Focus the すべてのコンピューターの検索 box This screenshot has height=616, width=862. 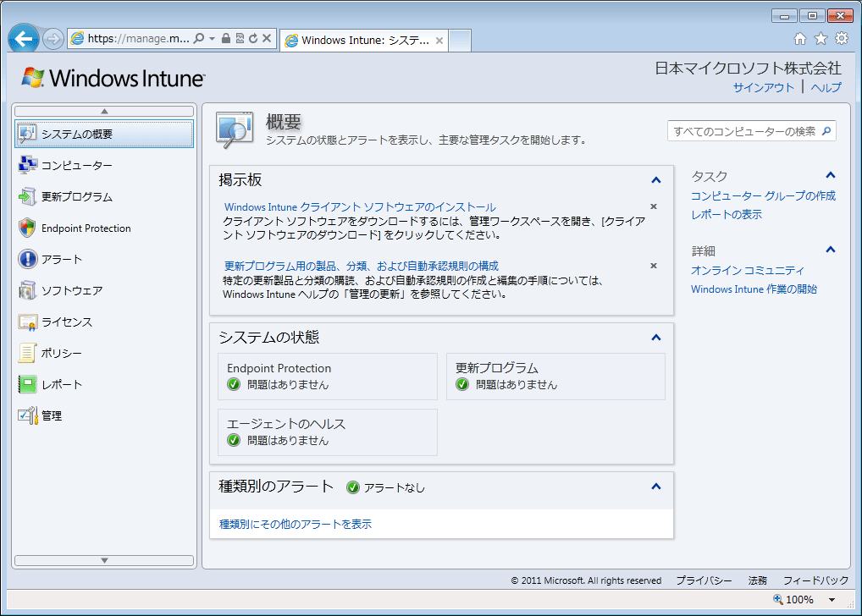coord(752,131)
